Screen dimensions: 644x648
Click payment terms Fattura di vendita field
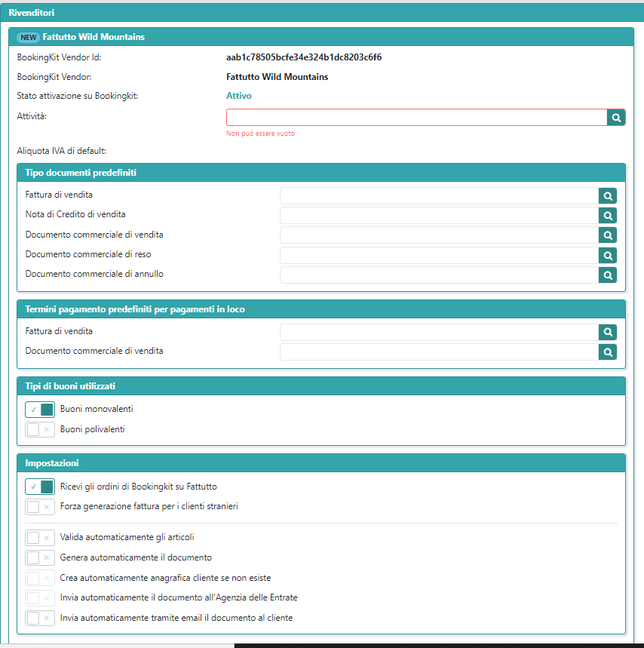point(439,332)
